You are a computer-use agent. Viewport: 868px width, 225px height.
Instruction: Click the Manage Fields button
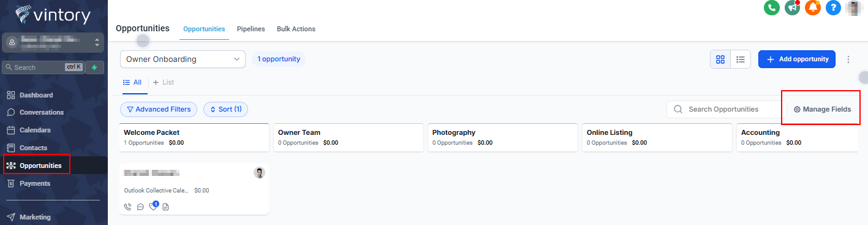[822, 109]
